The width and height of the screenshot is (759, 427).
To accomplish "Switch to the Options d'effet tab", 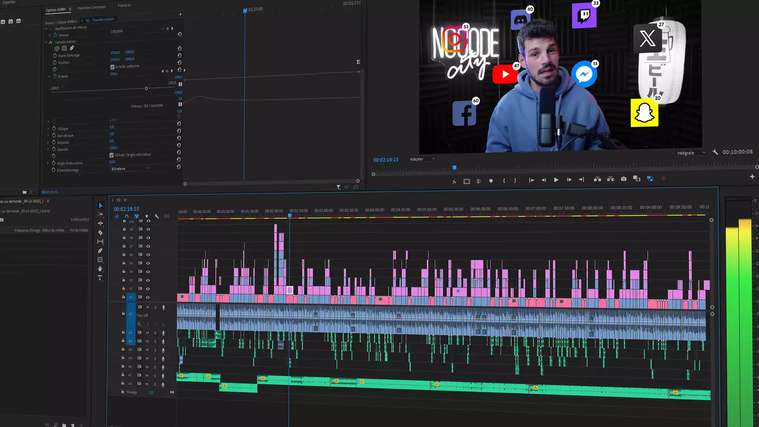I will point(56,10).
